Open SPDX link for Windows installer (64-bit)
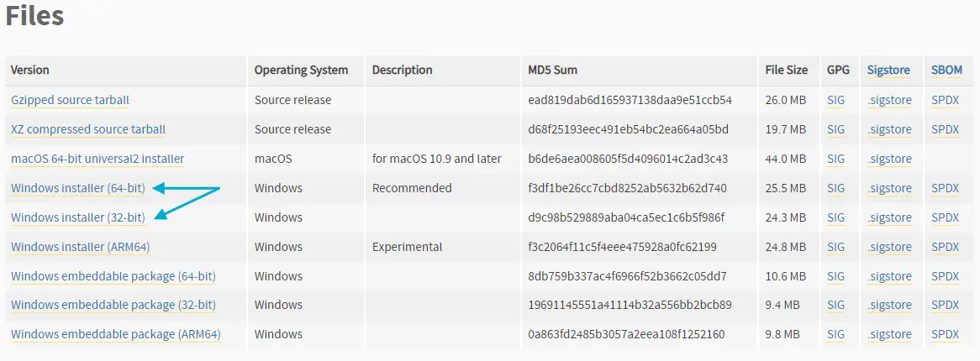This screenshot has width=980, height=361. (945, 188)
